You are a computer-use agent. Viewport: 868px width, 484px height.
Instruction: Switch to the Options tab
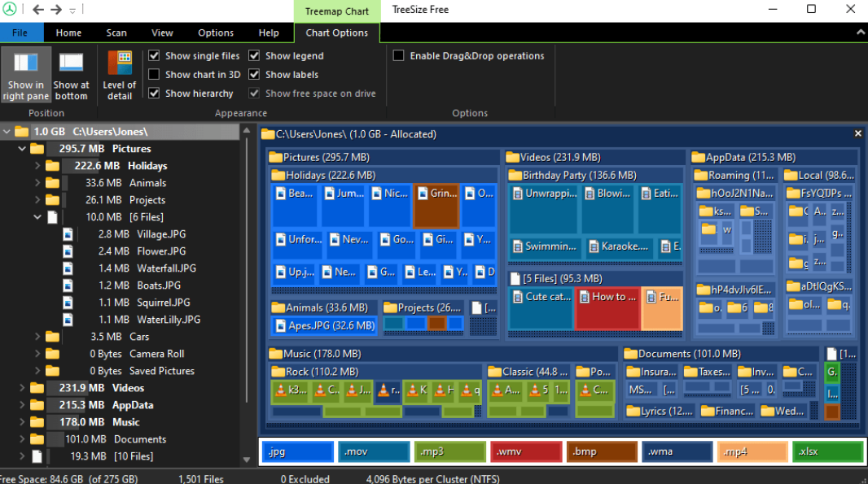(216, 33)
